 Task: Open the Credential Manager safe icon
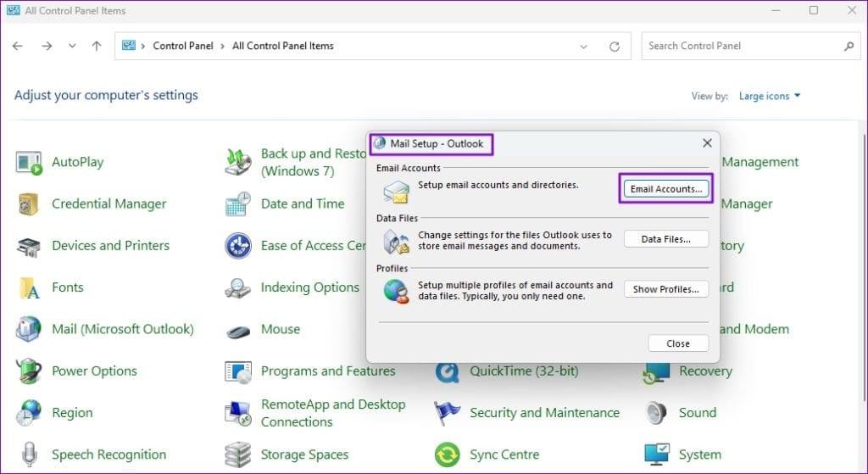(29, 204)
